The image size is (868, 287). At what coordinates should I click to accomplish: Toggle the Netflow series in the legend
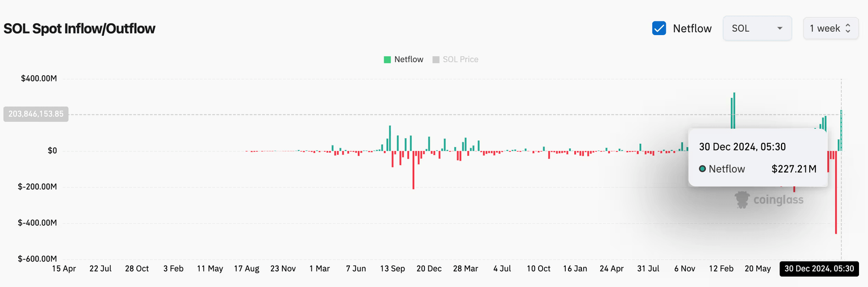click(408, 59)
